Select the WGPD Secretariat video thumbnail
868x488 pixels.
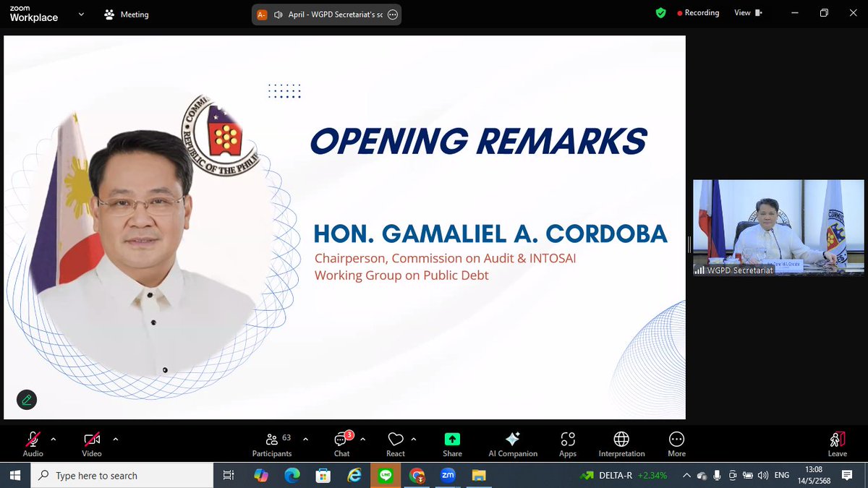click(778, 226)
